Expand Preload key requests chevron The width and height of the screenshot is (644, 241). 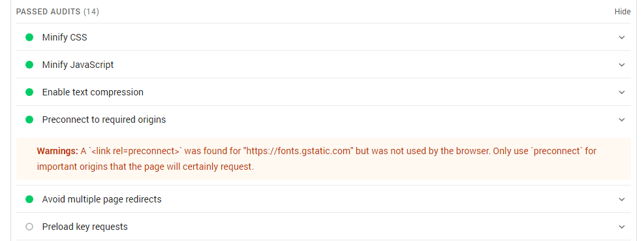pos(622,227)
